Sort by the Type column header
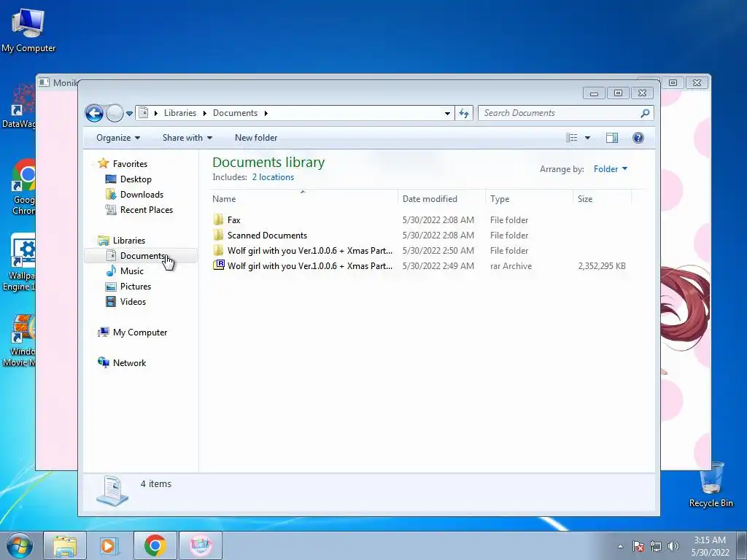Image resolution: width=747 pixels, height=560 pixels. (529, 198)
